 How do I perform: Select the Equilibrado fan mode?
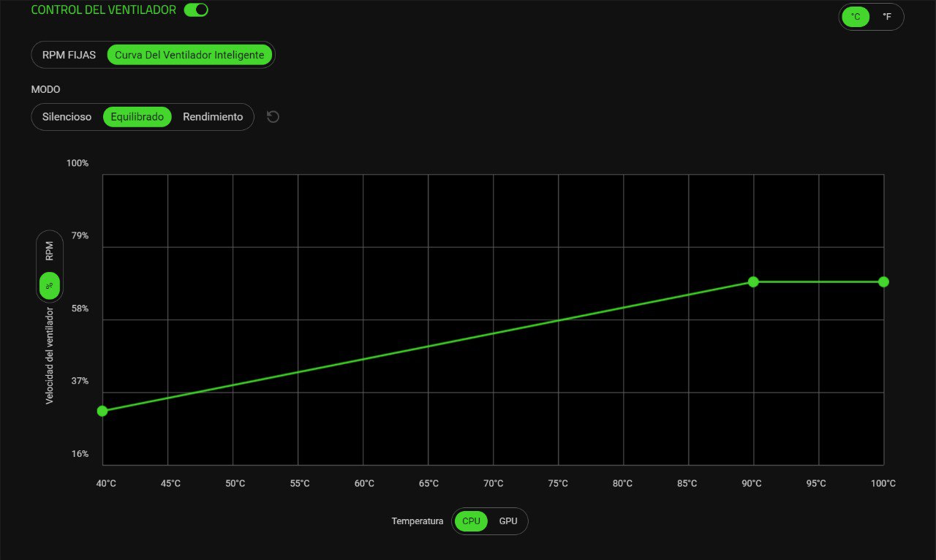point(137,117)
